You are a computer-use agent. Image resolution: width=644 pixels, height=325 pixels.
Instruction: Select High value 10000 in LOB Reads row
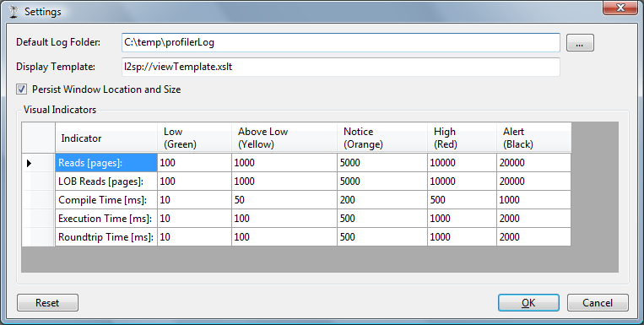click(x=462, y=181)
